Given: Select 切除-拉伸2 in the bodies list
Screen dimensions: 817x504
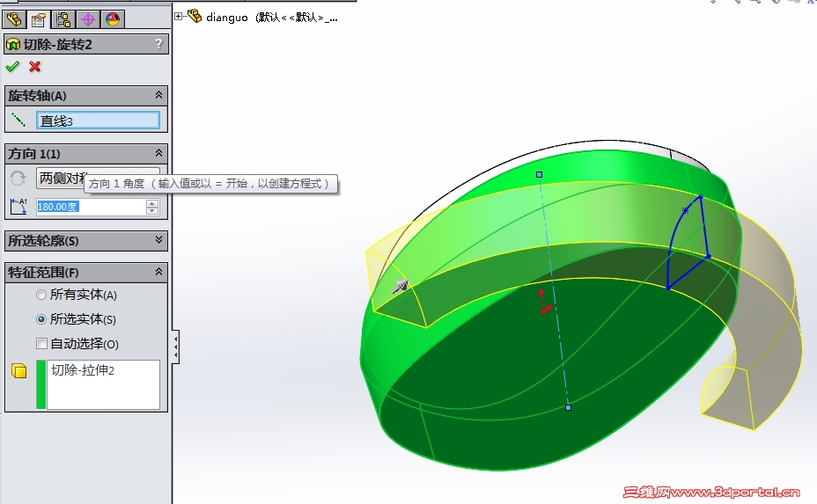Looking at the screenshot, I should 83,370.
